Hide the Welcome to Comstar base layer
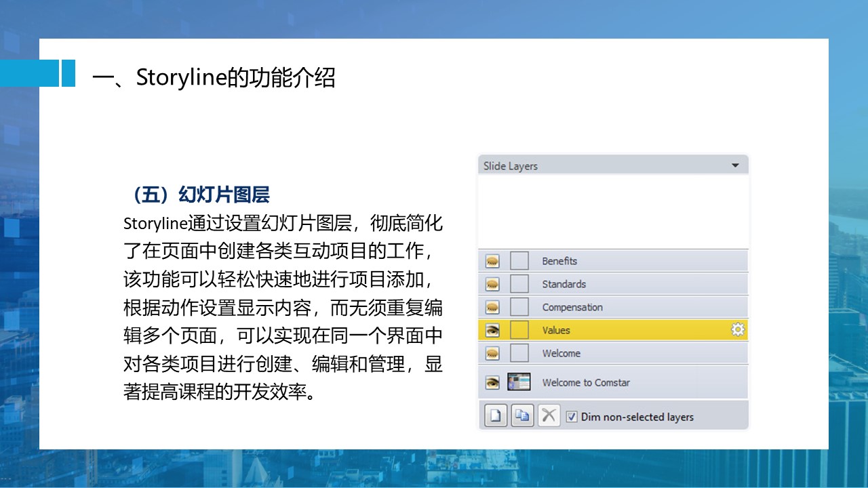 493,383
